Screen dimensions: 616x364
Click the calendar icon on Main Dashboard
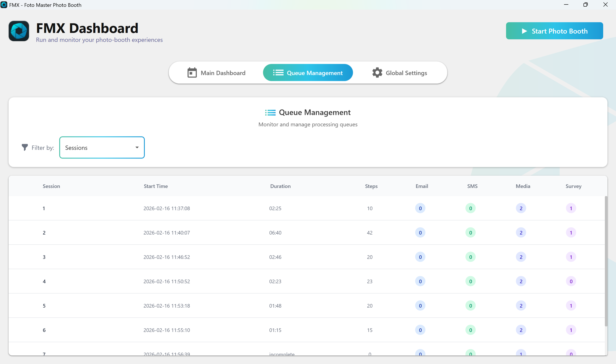(x=192, y=73)
